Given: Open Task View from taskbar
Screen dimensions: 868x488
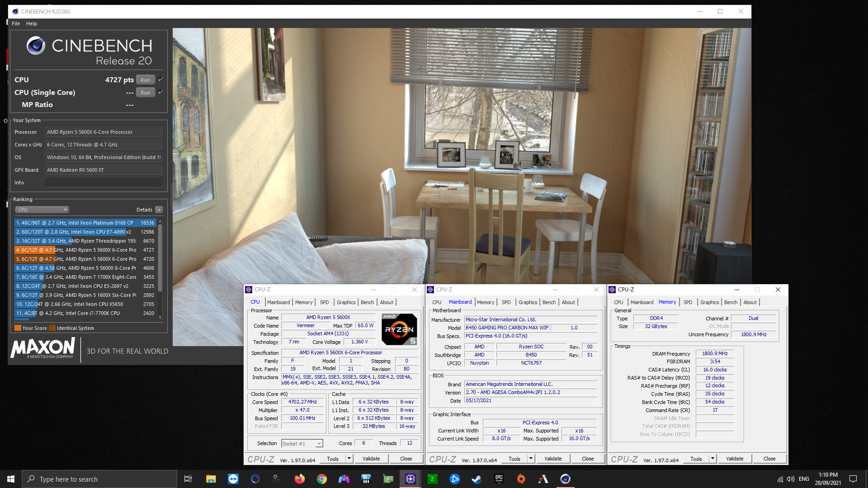Looking at the screenshot, I should pos(188,479).
